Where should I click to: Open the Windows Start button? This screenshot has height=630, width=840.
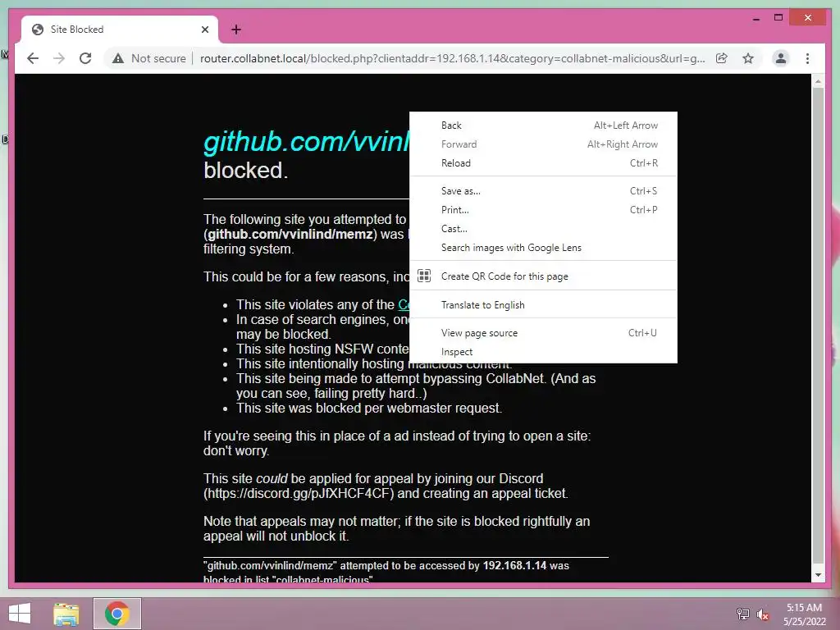pyautogui.click(x=20, y=614)
